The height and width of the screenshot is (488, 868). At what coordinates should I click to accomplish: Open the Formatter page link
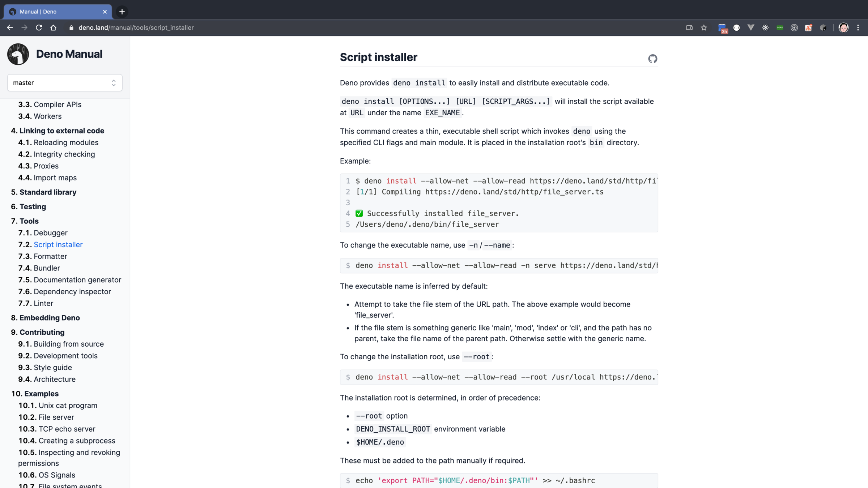[x=50, y=256]
